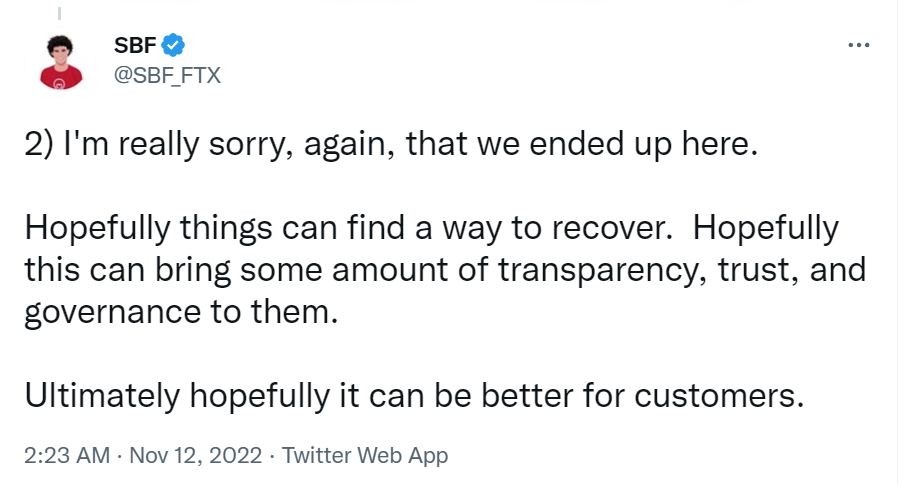Open the Twitter Web App source link
The image size is (899, 484).
[x=365, y=456]
